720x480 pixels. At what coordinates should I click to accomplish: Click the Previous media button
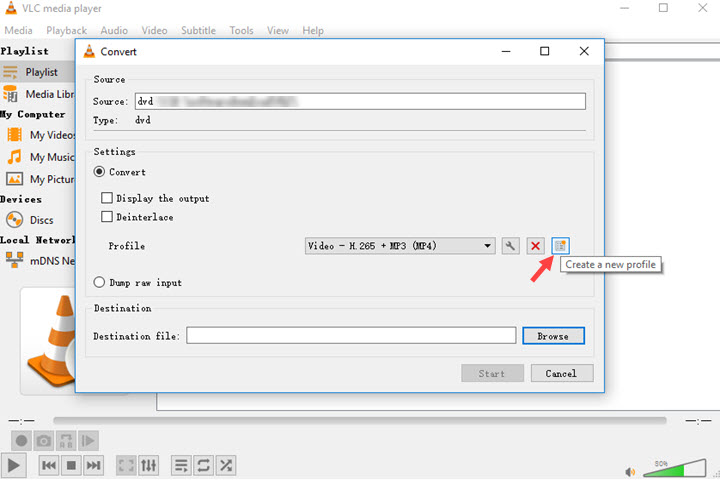tap(49, 465)
